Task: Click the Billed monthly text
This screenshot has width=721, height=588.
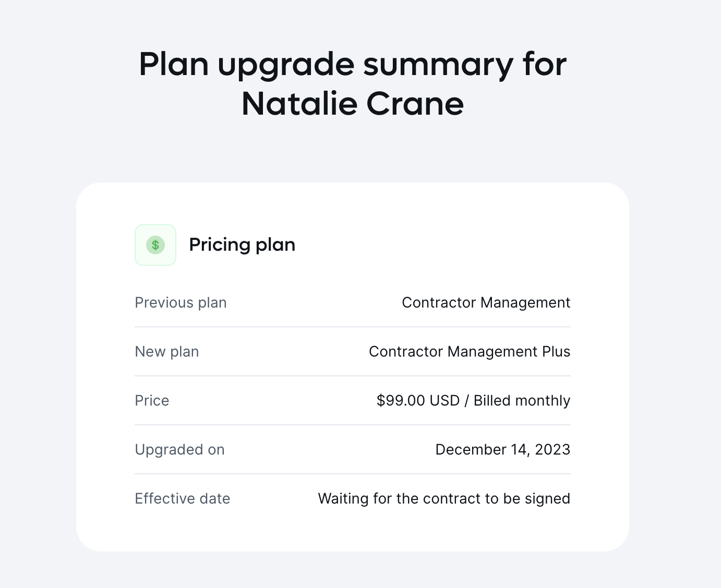Action: [x=522, y=401]
